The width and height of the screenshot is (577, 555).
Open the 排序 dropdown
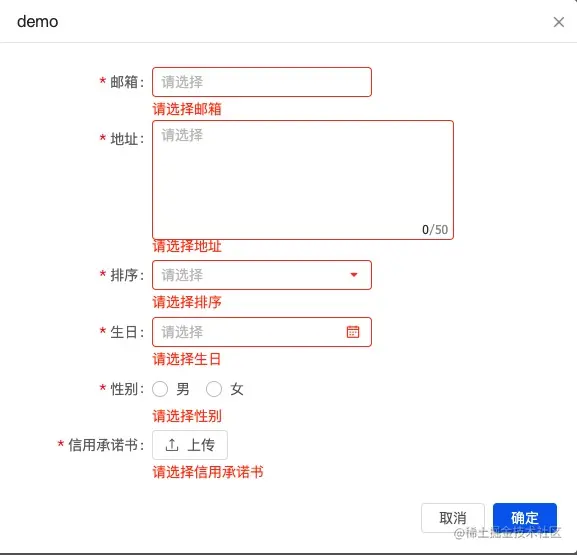[262, 275]
